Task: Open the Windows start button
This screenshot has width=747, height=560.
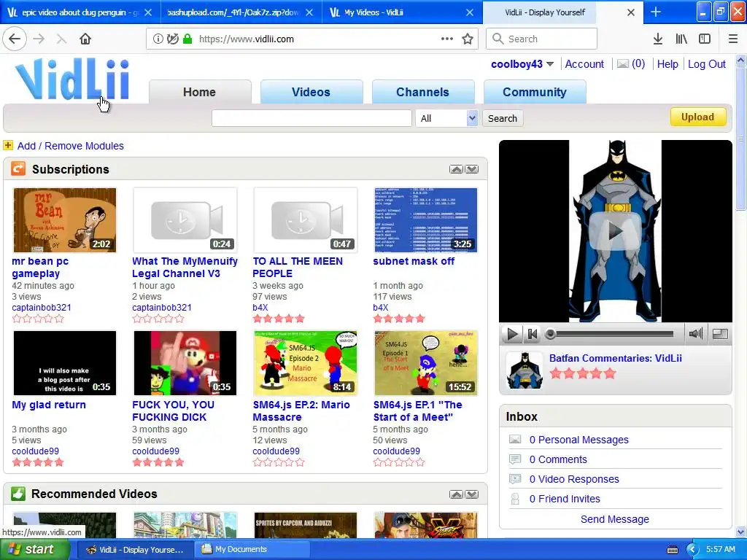Action: pos(34,549)
